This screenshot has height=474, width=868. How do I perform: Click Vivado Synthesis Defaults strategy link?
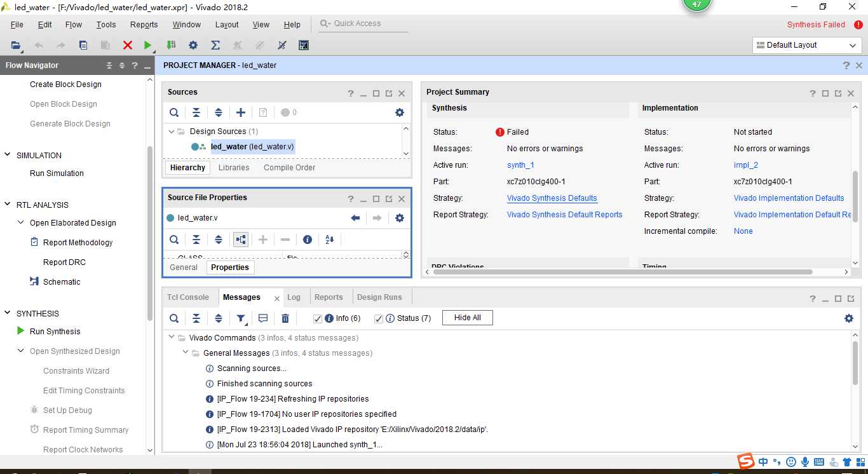(x=552, y=198)
